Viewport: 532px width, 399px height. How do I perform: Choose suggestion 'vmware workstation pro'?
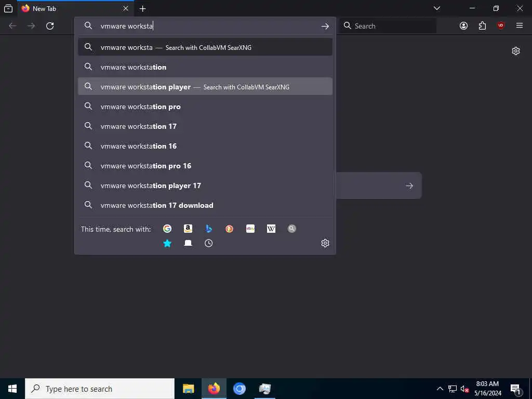pos(205,107)
